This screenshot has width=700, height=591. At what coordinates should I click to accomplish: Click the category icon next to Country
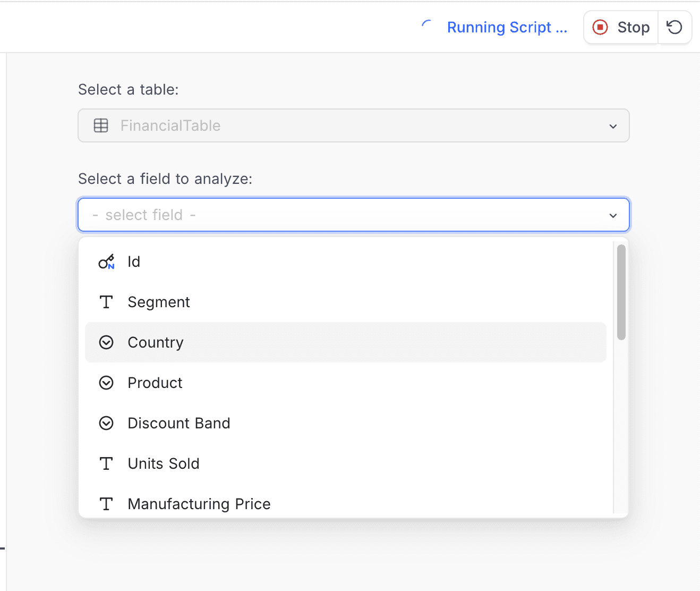click(106, 342)
